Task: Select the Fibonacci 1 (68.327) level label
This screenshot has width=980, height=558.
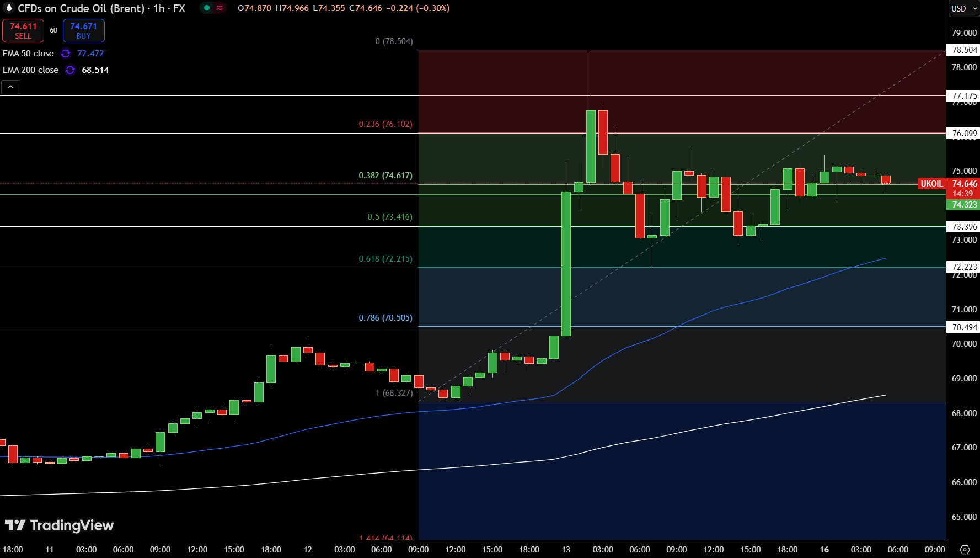Action: pos(394,393)
